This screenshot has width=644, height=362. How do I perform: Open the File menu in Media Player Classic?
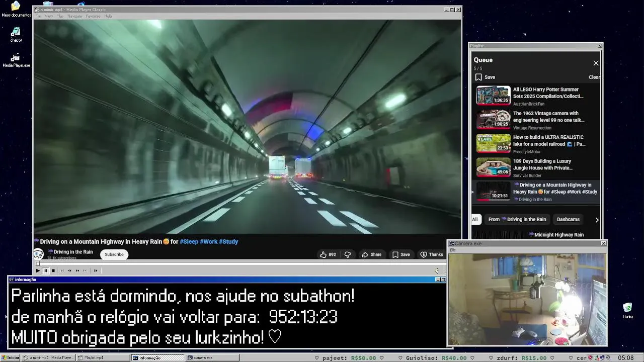[x=38, y=16]
